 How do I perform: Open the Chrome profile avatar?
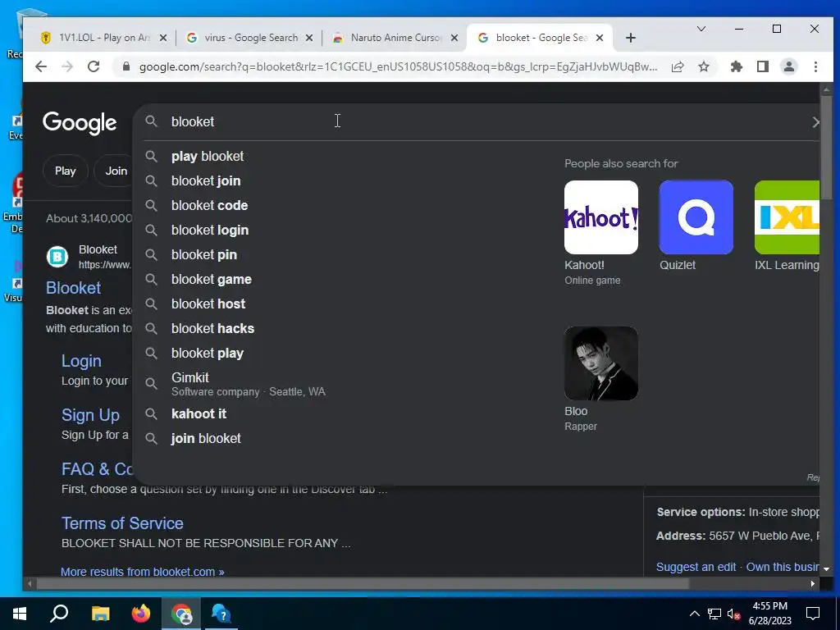(789, 66)
